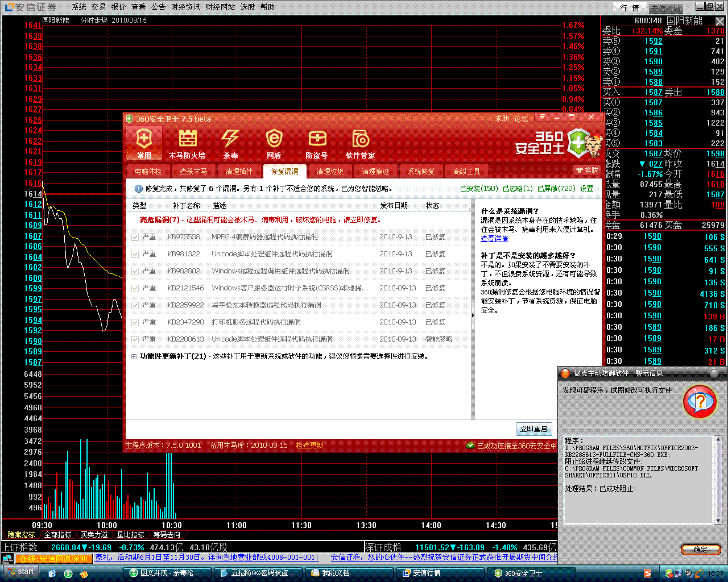The width and height of the screenshot is (728, 582).
Task: Click the question mark icon in 微点 alert
Action: click(x=700, y=403)
